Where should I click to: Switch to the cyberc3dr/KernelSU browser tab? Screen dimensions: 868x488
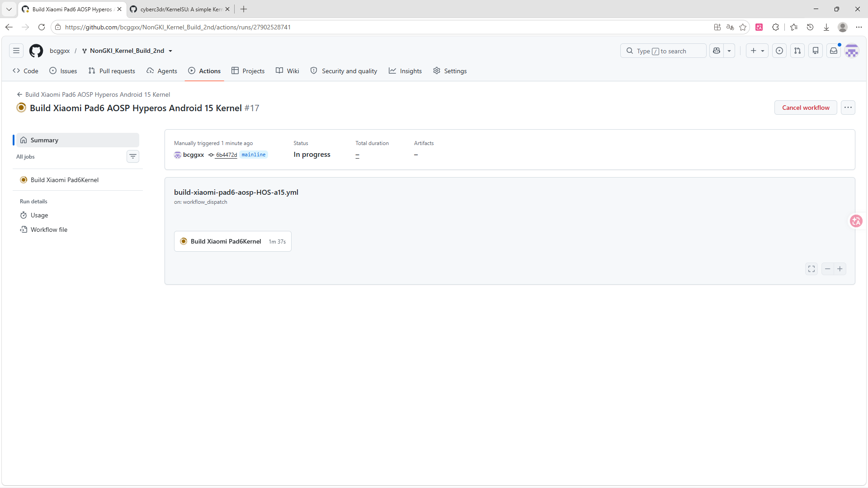pyautogui.click(x=180, y=9)
